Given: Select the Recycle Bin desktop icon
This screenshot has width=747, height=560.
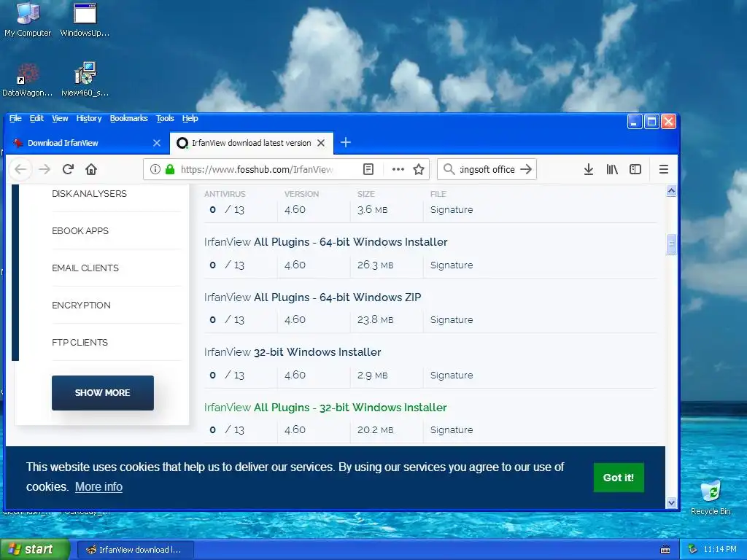Looking at the screenshot, I should 711,498.
